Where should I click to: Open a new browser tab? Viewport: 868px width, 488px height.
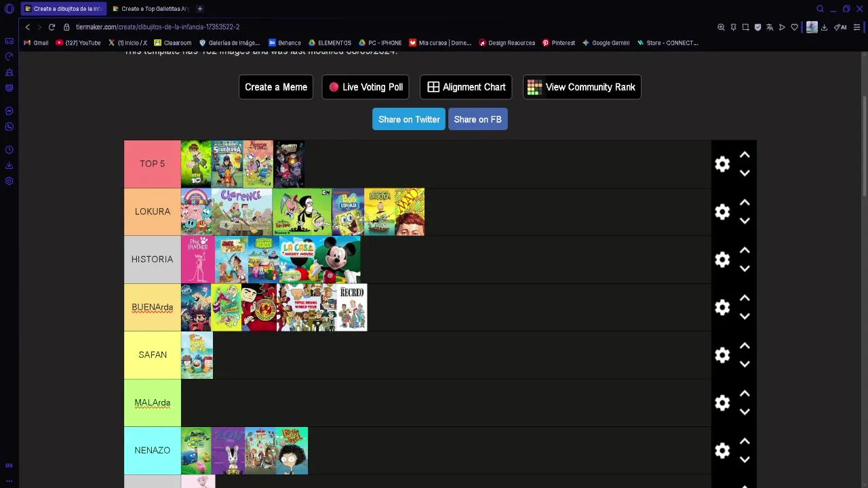point(200,9)
